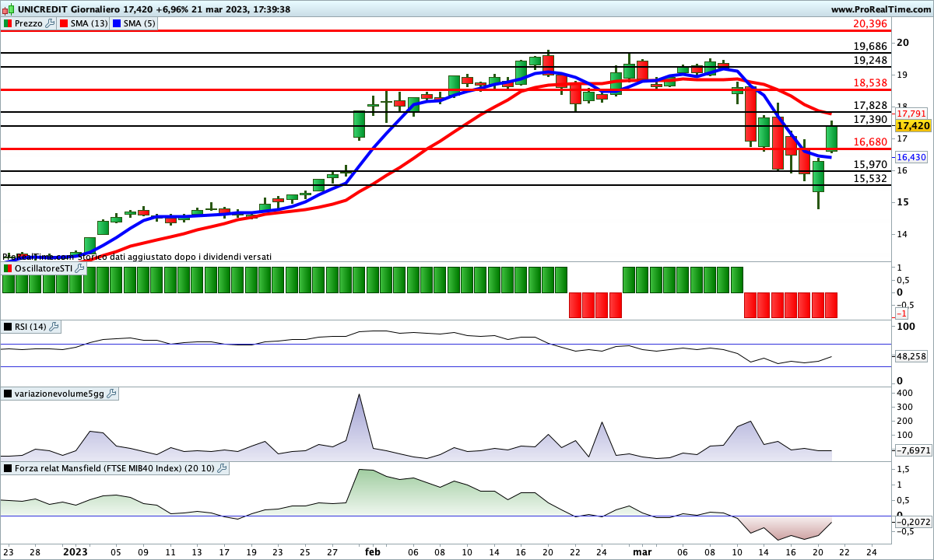Viewport: 934px width, 560px height.
Task: Click the 19,248 level label
Action: click(x=870, y=60)
